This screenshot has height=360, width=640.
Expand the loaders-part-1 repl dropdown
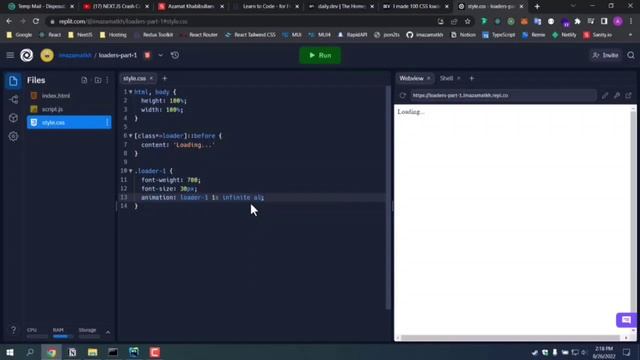pos(160,55)
